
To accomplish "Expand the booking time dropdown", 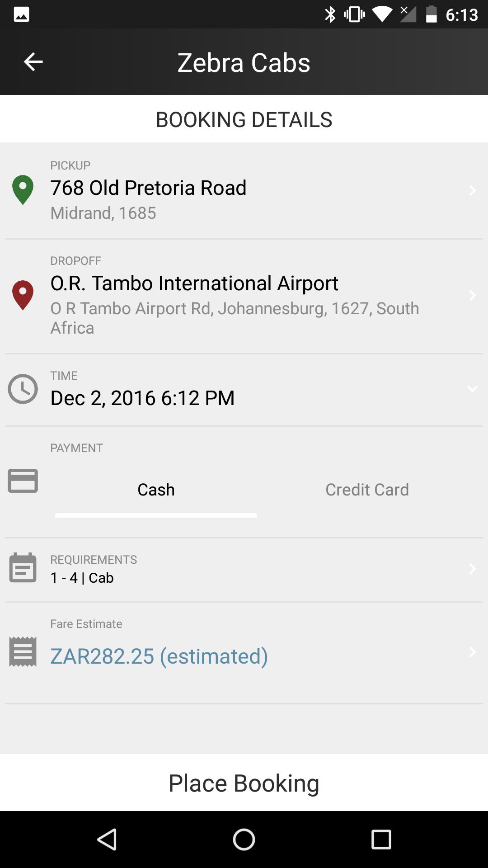I will (472, 389).
